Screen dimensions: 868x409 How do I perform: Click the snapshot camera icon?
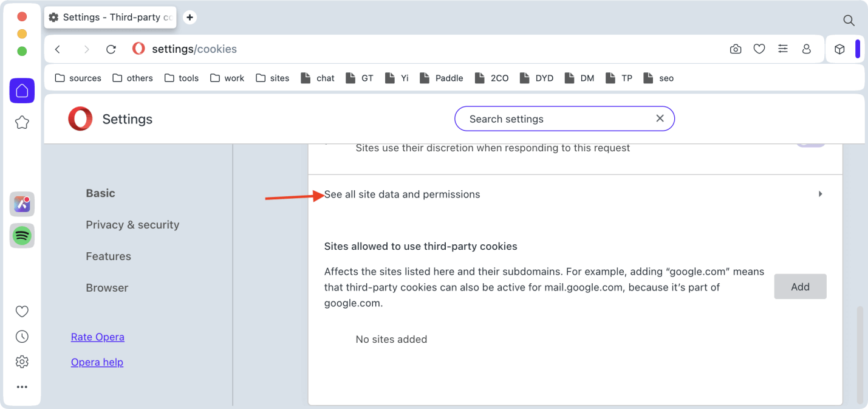click(736, 49)
